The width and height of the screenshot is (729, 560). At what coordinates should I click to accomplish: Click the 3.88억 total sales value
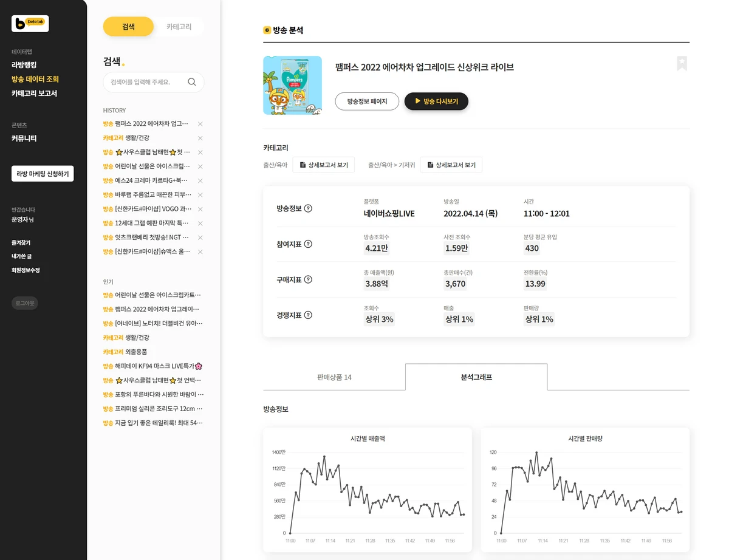377,284
